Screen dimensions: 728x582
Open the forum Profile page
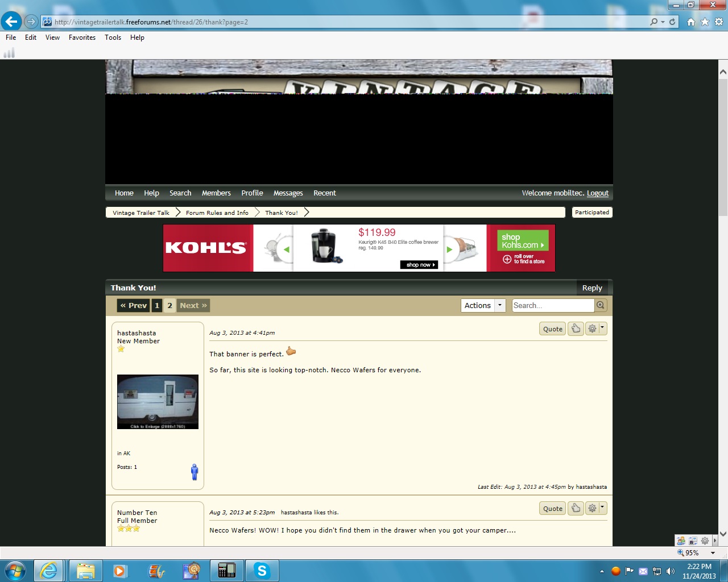(x=252, y=193)
